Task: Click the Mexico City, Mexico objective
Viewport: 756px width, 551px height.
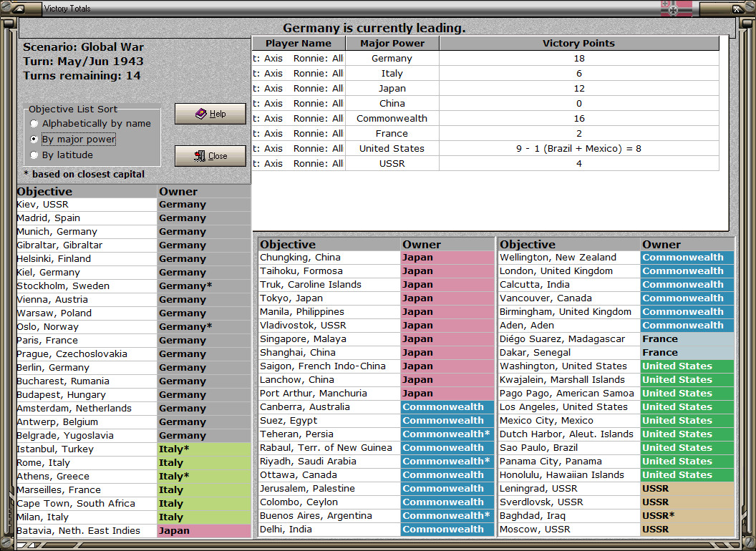Action: click(569, 420)
